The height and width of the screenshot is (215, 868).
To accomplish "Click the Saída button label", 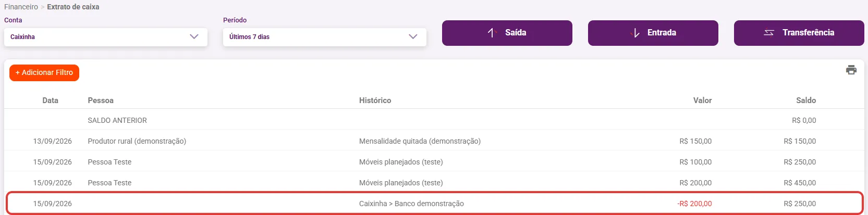I will click(x=516, y=32).
